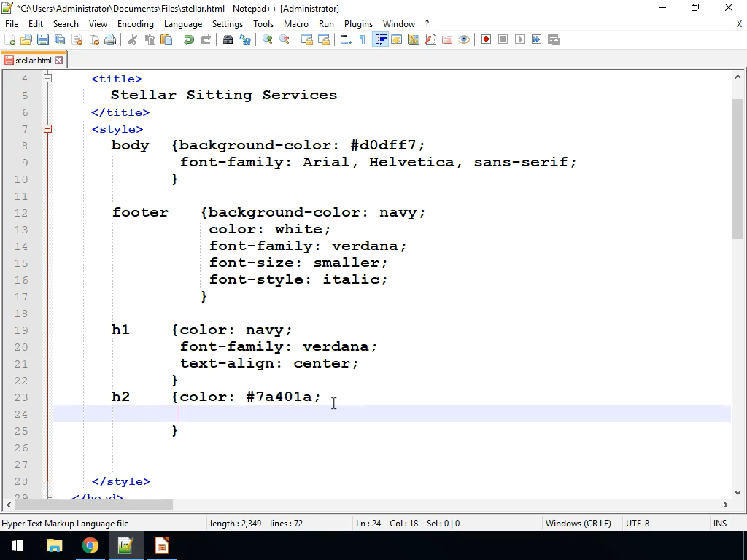The width and height of the screenshot is (747, 560).
Task: Open File Explorer from taskbar
Action: (54, 545)
